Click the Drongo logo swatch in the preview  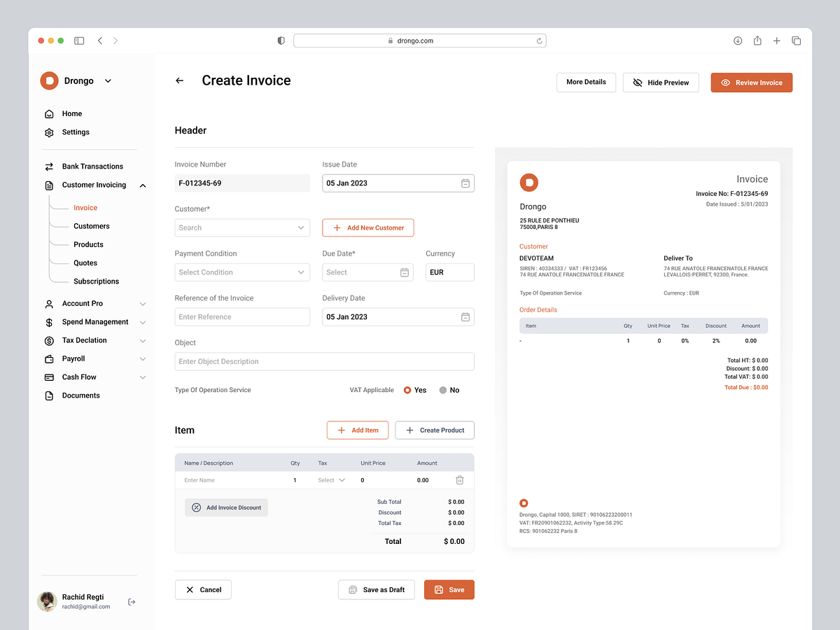pyautogui.click(x=528, y=182)
